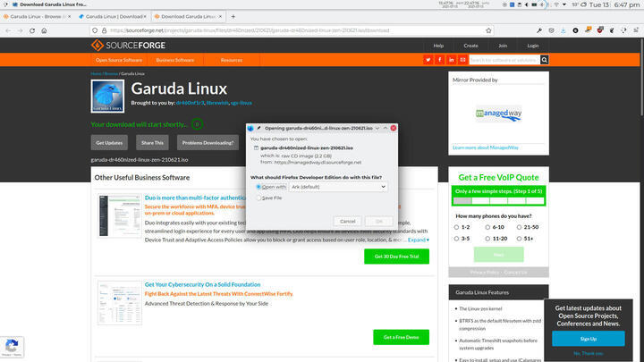Show downloads via the toolbar download arrow

(x=563, y=30)
